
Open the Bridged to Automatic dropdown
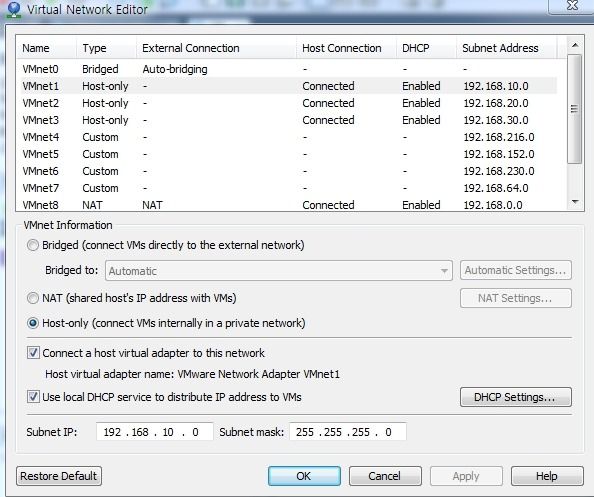point(279,271)
